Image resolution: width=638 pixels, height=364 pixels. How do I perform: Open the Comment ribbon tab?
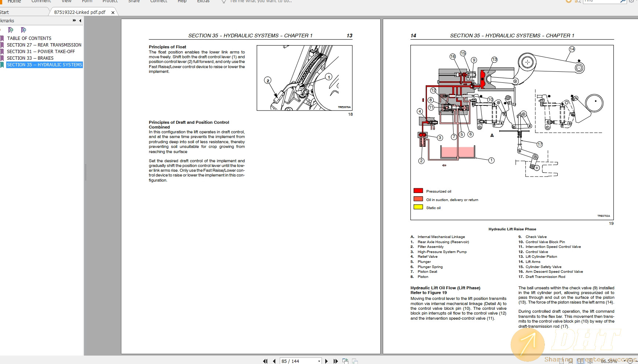(41, 1)
